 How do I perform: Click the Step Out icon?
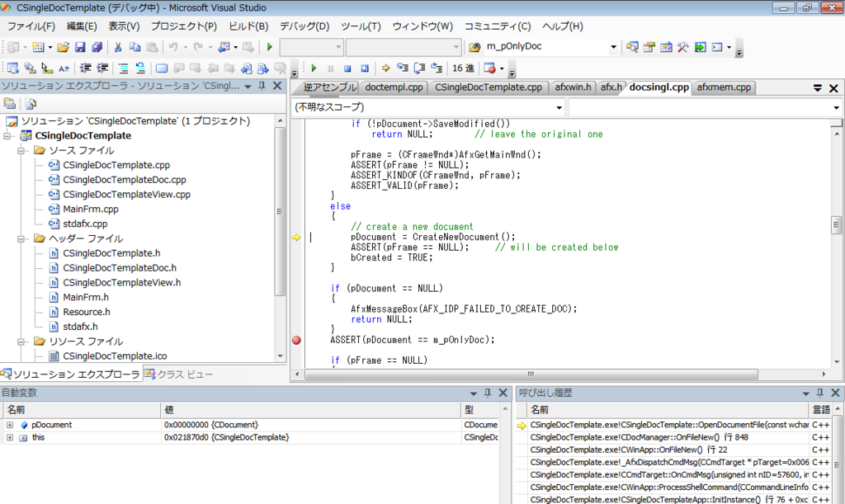point(437,68)
